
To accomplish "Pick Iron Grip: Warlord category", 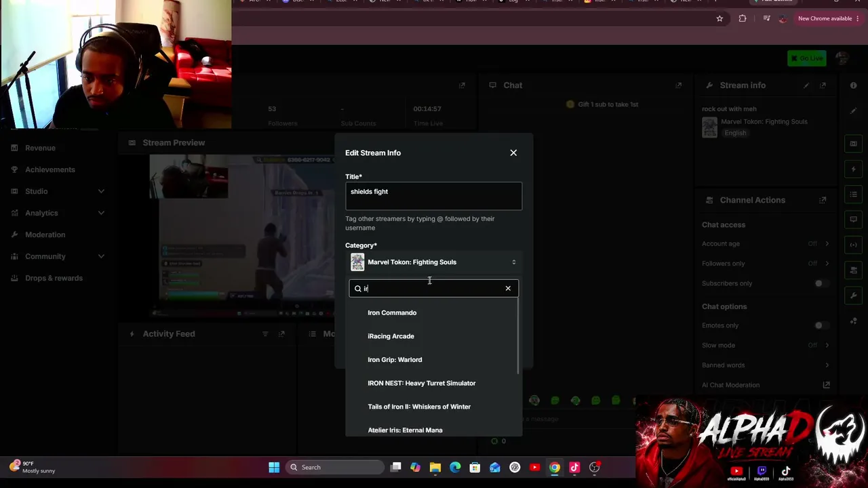I will coord(395,360).
